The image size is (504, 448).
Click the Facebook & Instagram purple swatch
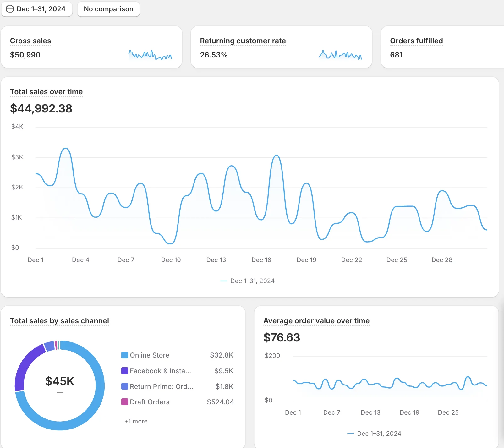125,371
